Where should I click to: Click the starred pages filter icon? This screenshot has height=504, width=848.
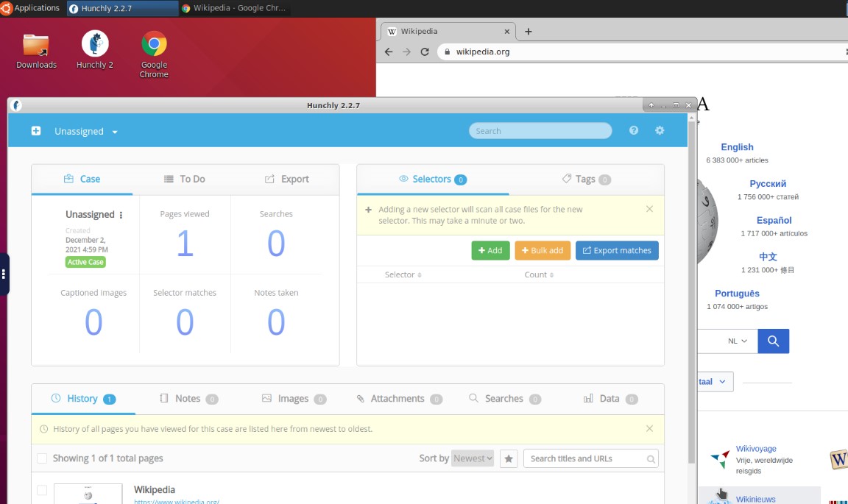tap(509, 458)
